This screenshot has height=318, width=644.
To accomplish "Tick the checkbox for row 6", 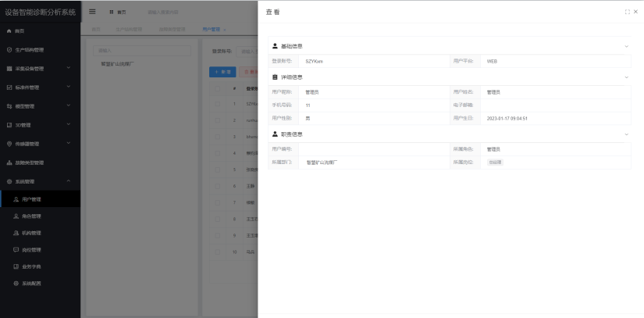I will click(x=217, y=186).
